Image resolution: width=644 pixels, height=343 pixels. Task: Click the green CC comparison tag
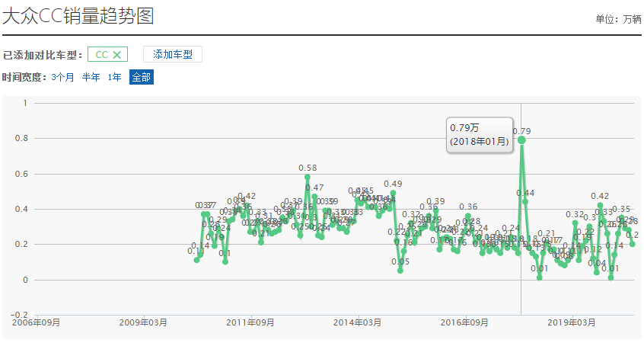point(100,55)
